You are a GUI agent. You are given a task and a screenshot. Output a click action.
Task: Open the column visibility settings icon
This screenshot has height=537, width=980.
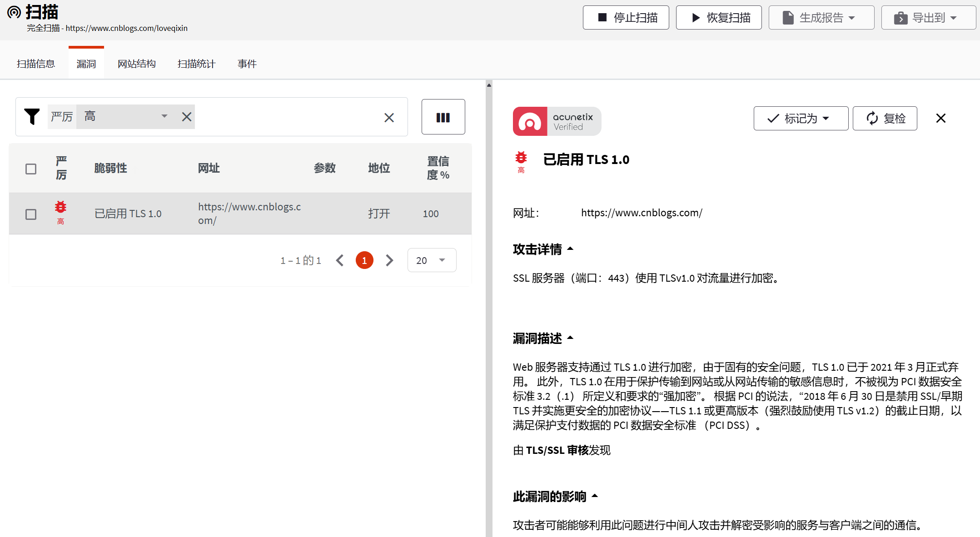(443, 117)
